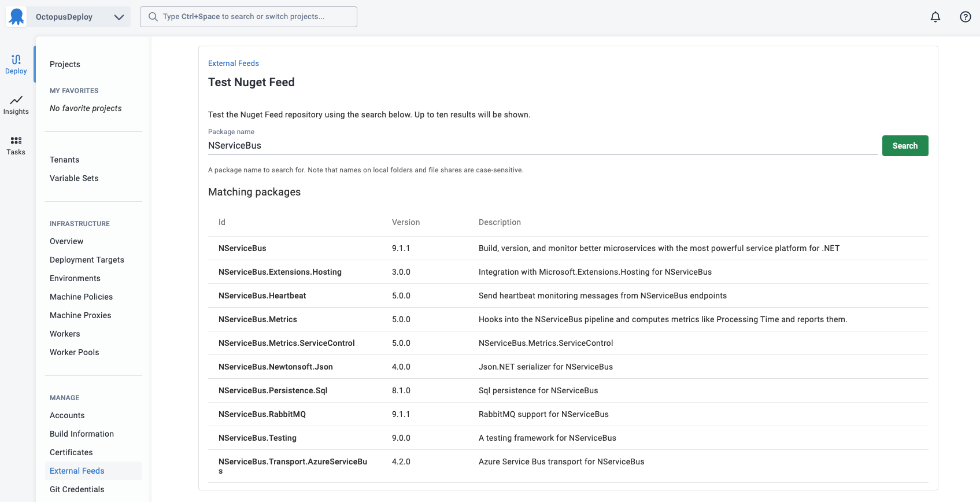The image size is (980, 502).
Task: Select the NServiceBus.RabbitMQ package row
Action: [568, 414]
